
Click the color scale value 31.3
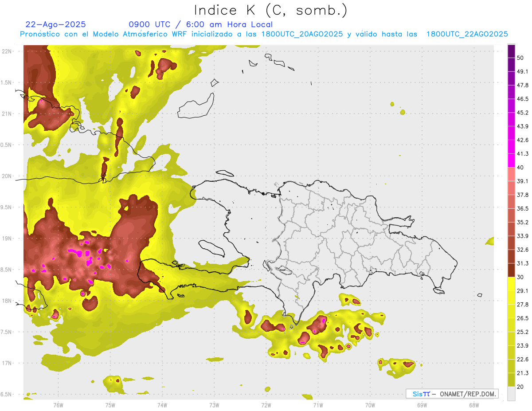point(522,263)
